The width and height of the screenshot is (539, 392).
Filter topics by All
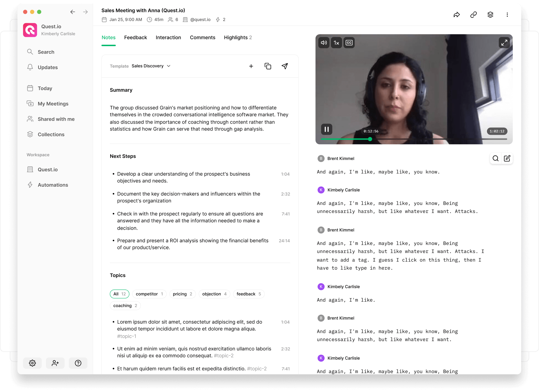click(120, 294)
